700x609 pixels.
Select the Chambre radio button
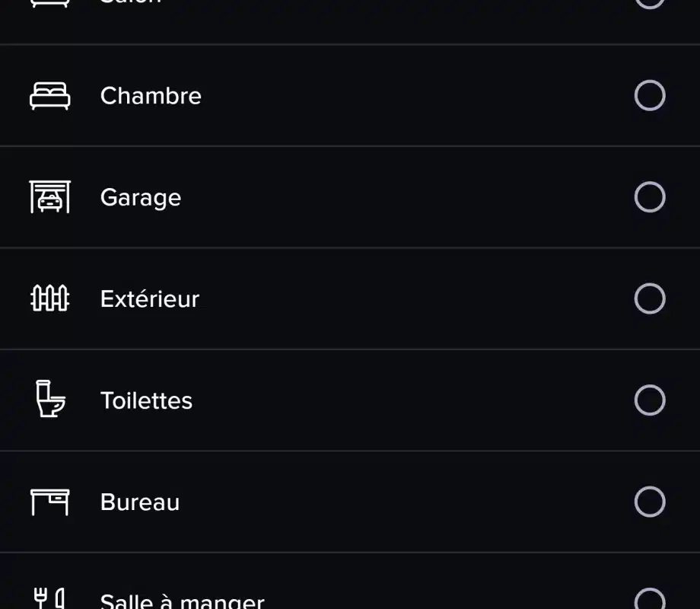650,95
